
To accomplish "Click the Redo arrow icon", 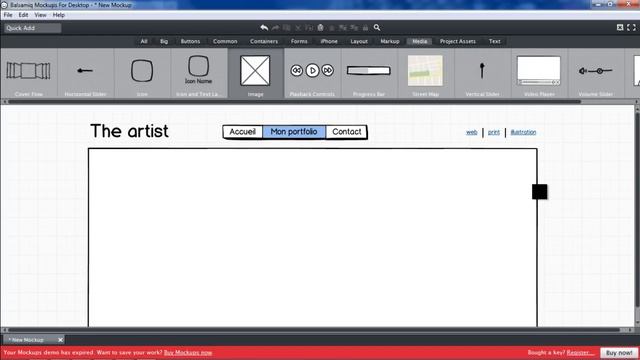I will click(x=276, y=28).
